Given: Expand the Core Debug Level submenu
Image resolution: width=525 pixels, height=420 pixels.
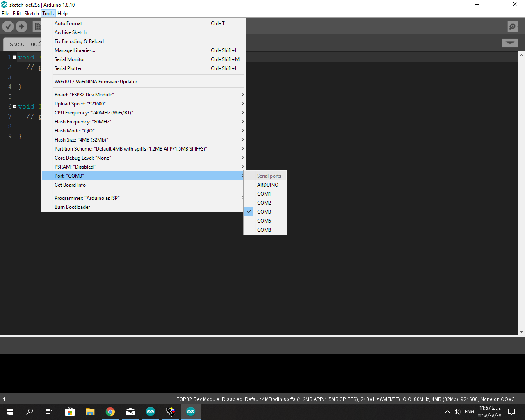Looking at the screenshot, I should (143, 158).
